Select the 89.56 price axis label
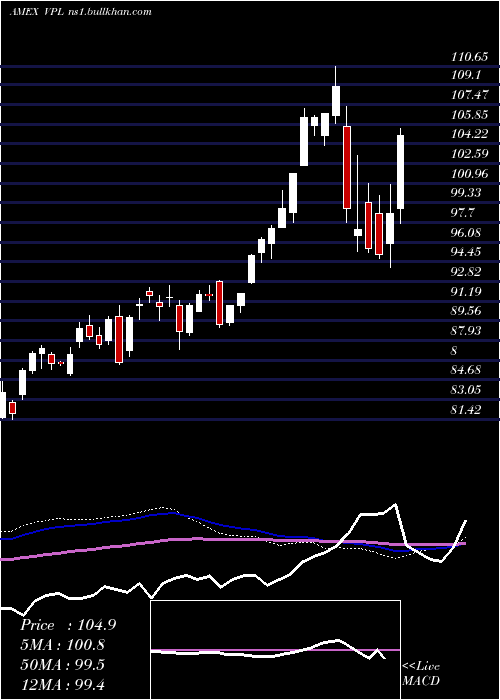This screenshot has width=500, height=700. pyautogui.click(x=466, y=311)
